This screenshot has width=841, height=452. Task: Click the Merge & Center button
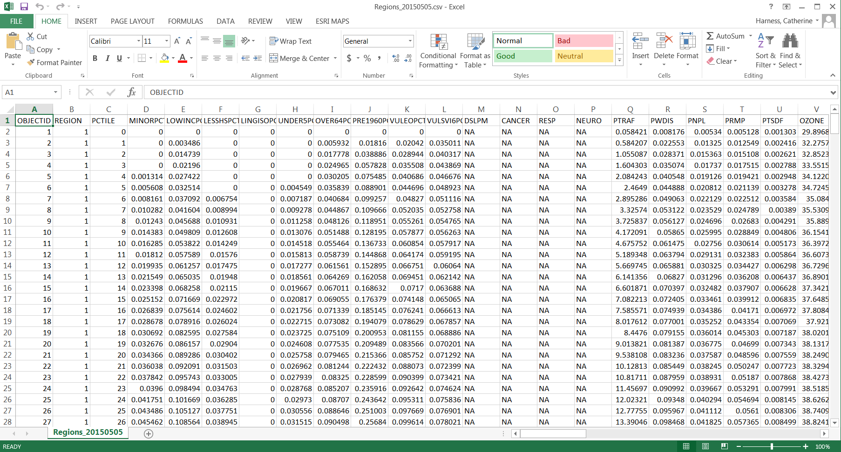coord(299,59)
